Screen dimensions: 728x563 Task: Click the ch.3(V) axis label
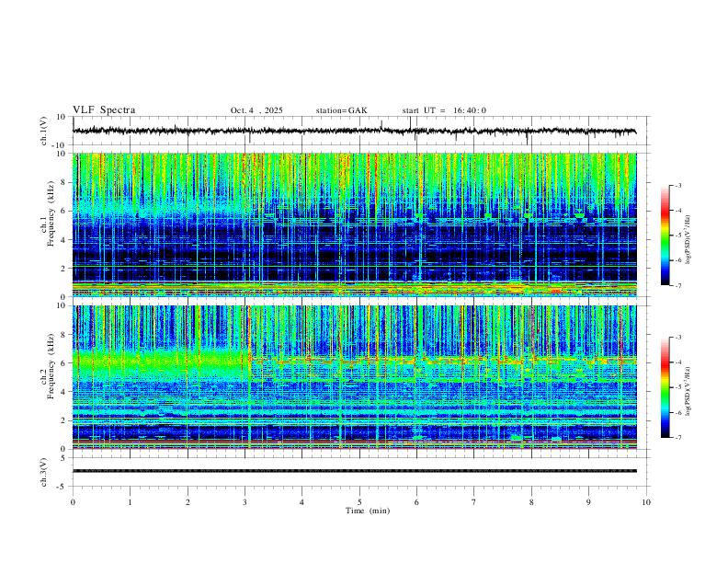44,472
